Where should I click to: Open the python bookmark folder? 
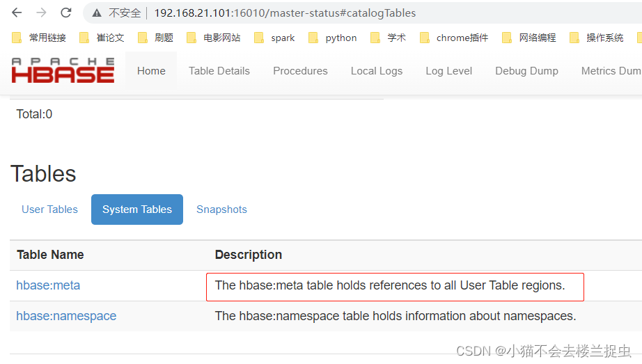pos(332,38)
